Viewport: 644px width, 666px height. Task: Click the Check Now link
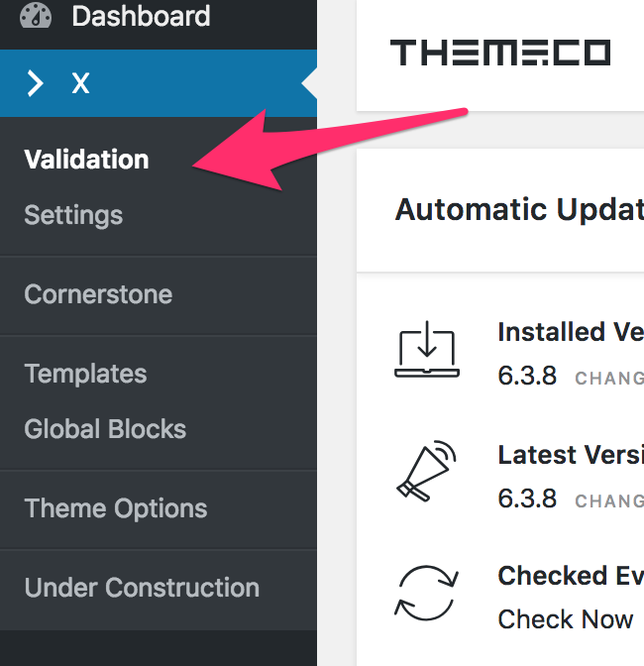565,619
